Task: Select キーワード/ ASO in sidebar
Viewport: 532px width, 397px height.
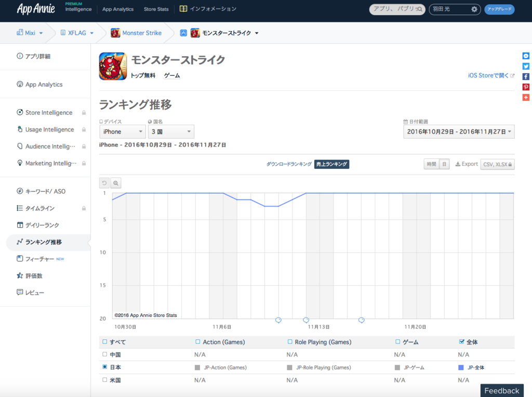Action: [46, 191]
